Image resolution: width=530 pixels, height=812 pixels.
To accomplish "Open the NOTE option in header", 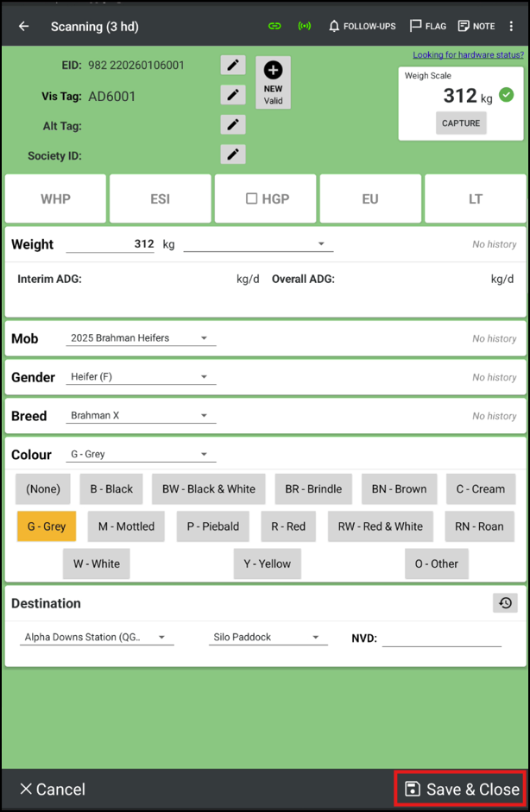I will (476, 26).
